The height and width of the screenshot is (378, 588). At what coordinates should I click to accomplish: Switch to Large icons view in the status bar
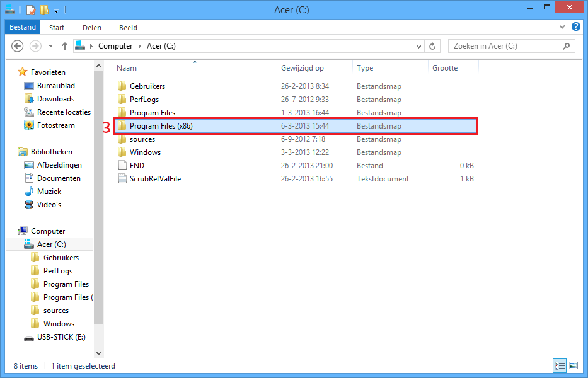tap(574, 365)
